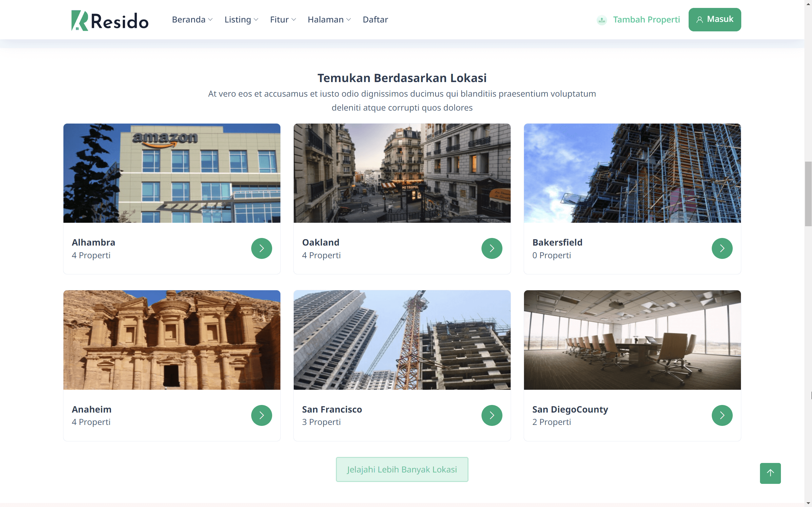Expand the Fitur dropdown menu
This screenshot has height=507, width=812.
(283, 20)
